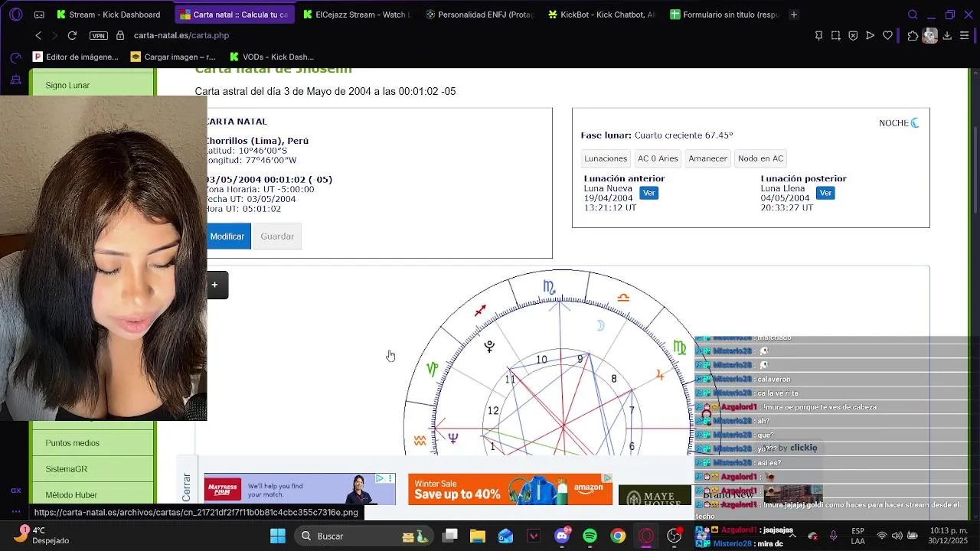Click the ESP LAA language indicator
Image resolution: width=980 pixels, height=551 pixels.
[x=857, y=536]
